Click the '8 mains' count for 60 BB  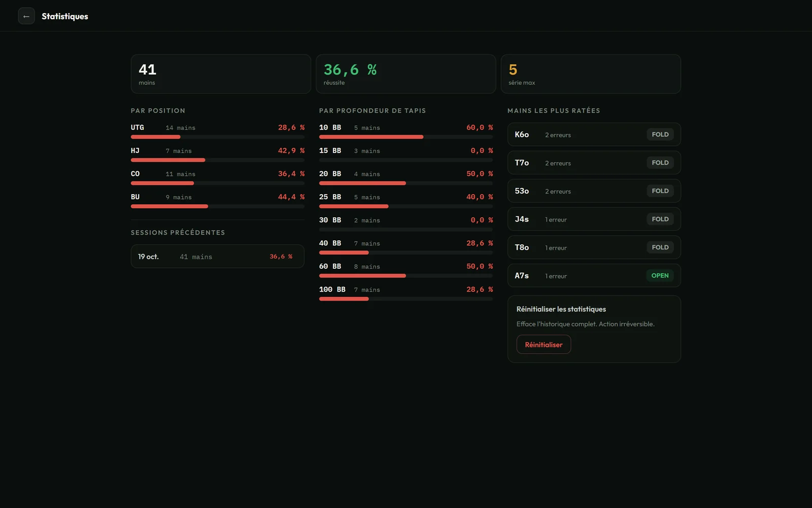[x=367, y=267]
